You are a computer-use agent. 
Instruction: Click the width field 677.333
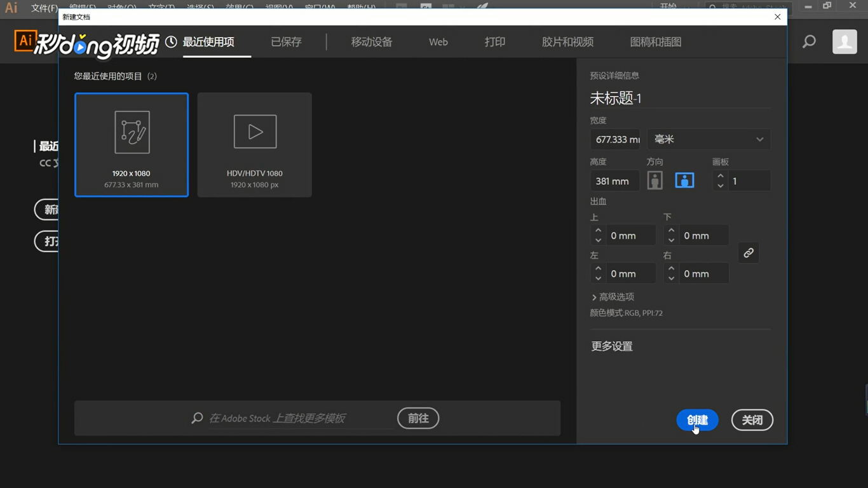click(x=615, y=139)
